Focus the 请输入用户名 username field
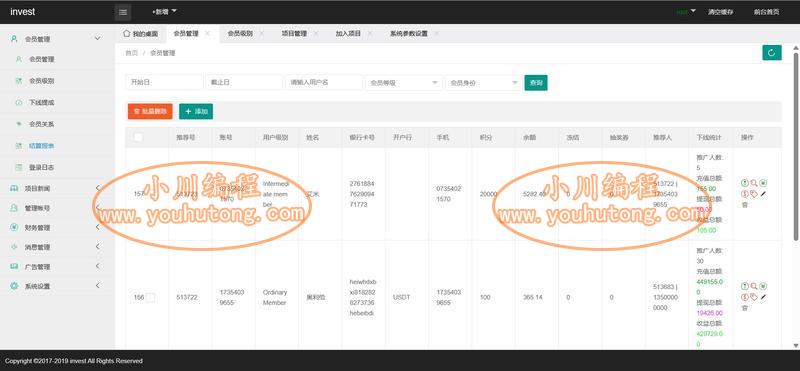Screen dimensions: 800x371 [x=324, y=82]
